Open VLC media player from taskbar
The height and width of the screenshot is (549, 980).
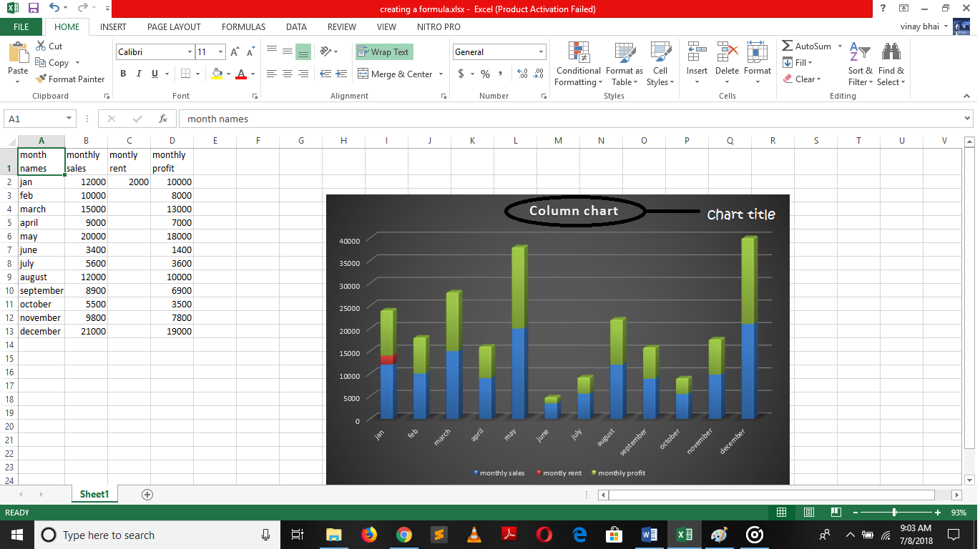(474, 535)
